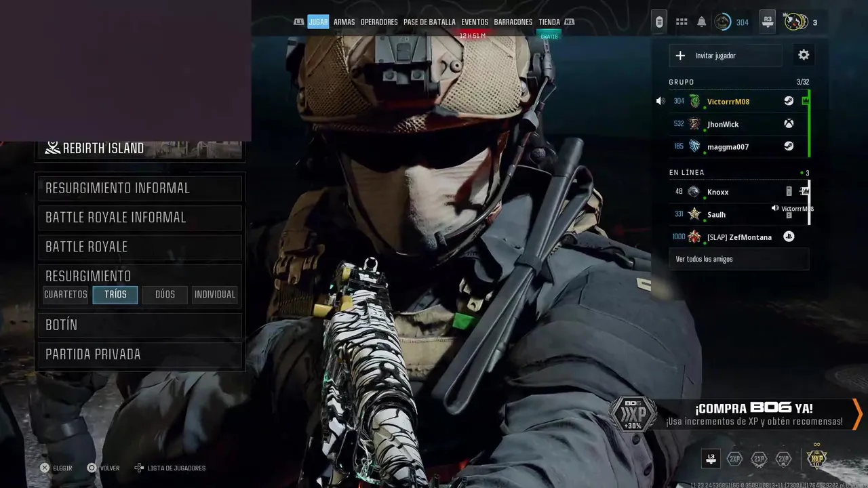This screenshot has height=488, width=868.
Task: Open the party emblems icon showing 3
Action: (796, 22)
